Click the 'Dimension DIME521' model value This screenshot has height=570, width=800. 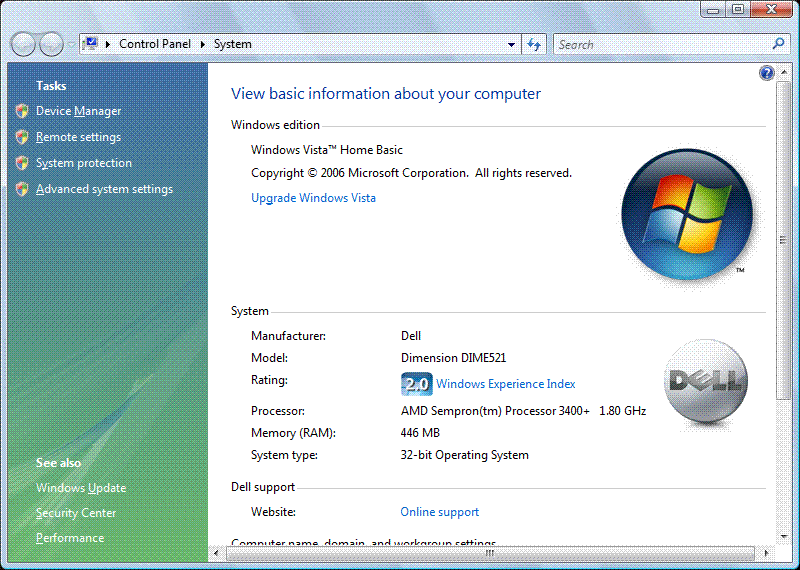453,358
